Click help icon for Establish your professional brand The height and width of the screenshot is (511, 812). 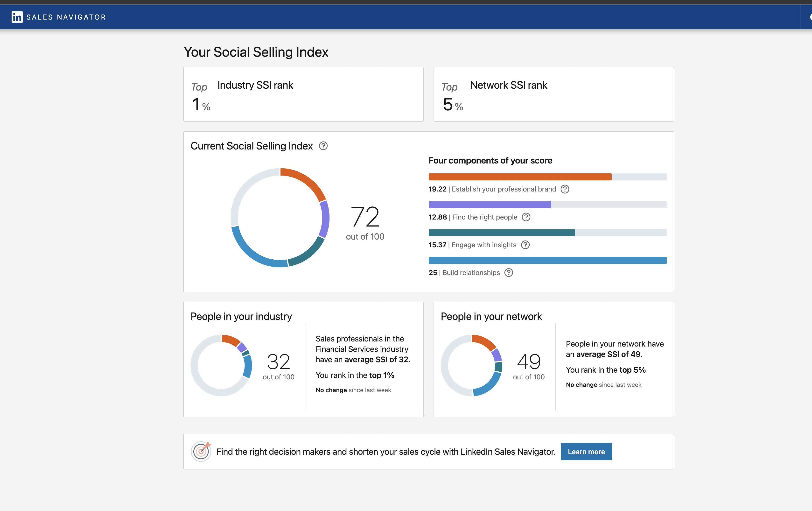click(565, 189)
